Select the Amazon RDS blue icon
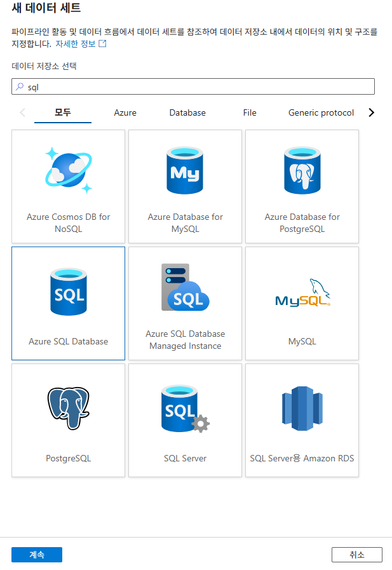The image size is (392, 570). tap(302, 408)
